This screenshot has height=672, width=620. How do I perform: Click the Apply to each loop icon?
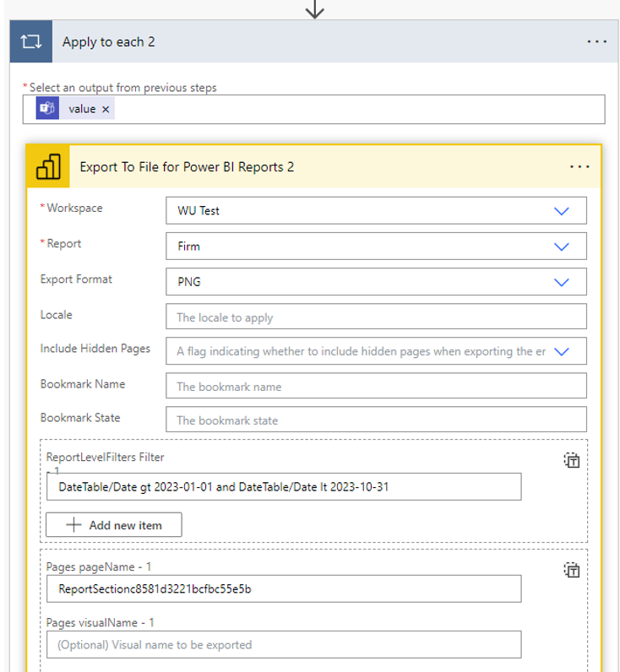pos(31,42)
